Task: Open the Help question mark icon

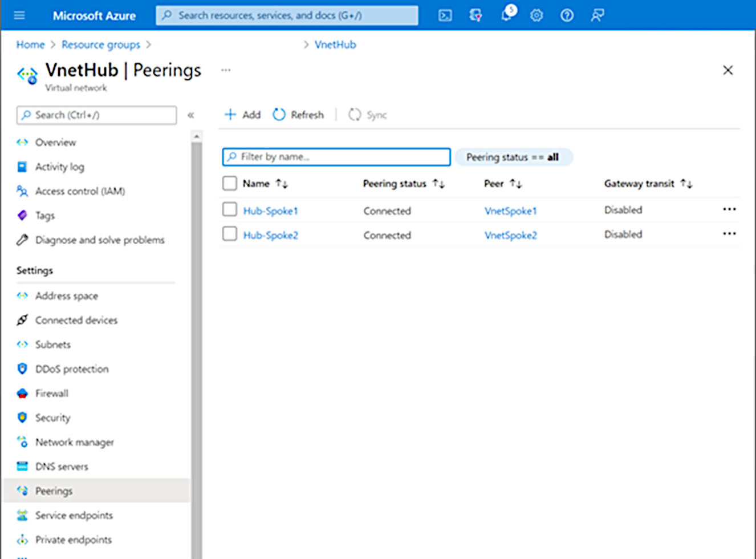Action: click(567, 15)
